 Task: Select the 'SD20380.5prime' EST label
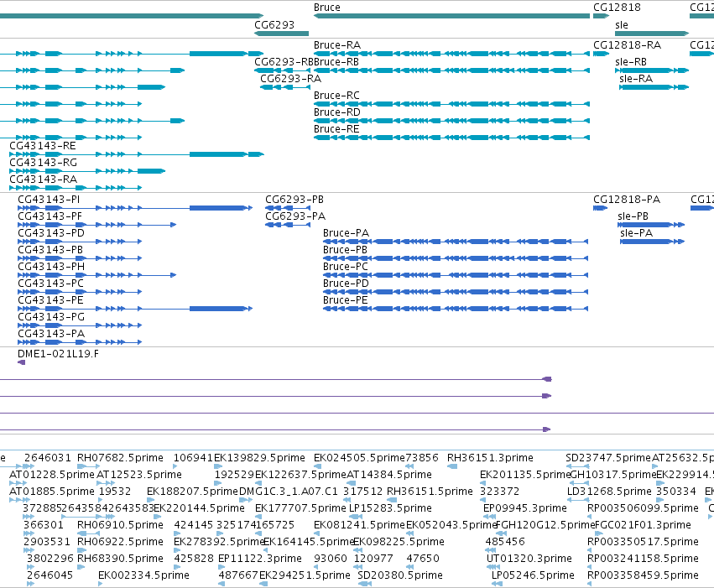point(400,575)
